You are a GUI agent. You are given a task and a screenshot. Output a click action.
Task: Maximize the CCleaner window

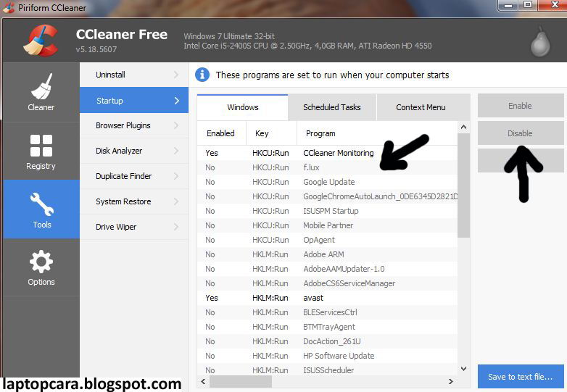528,4
